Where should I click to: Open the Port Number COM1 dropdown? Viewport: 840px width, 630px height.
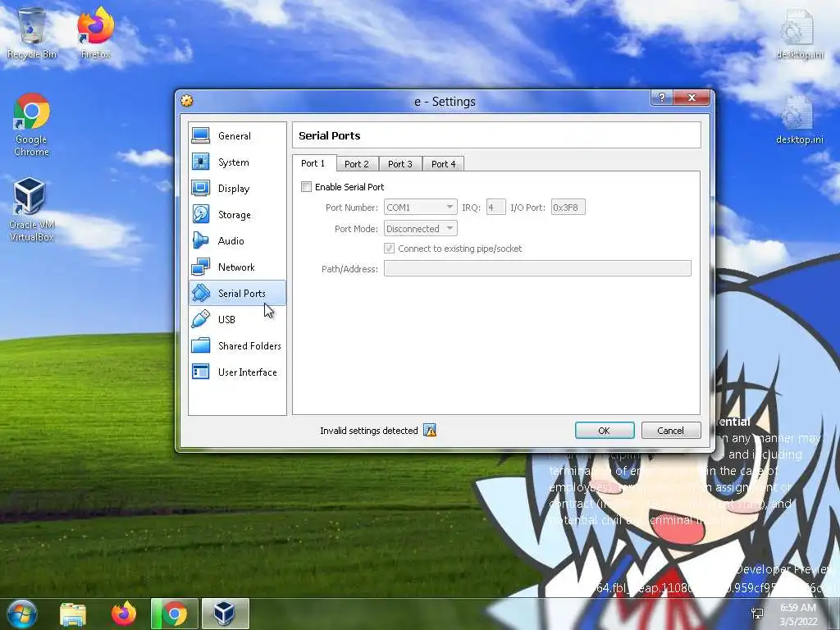pyautogui.click(x=421, y=207)
